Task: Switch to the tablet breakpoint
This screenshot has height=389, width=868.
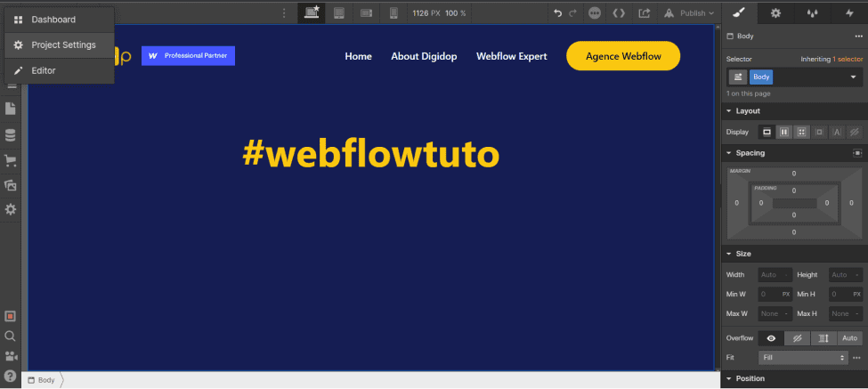Action: pyautogui.click(x=339, y=12)
